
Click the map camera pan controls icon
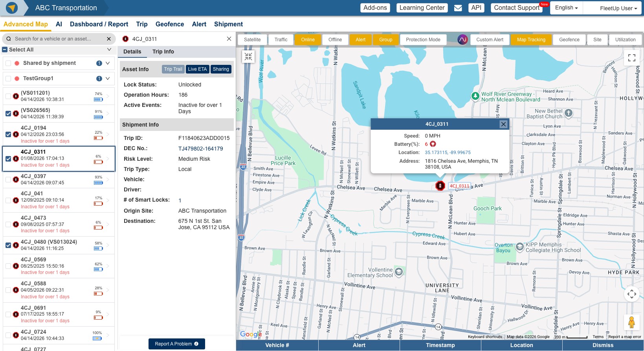click(x=632, y=294)
